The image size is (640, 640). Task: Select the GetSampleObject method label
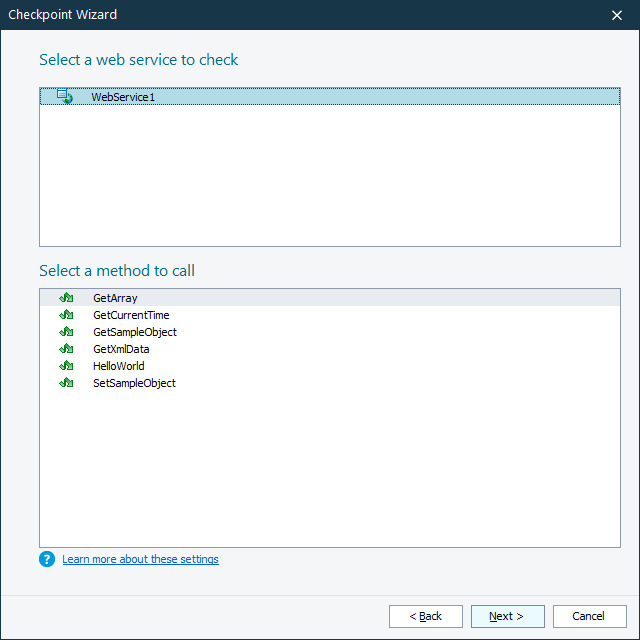(135, 332)
